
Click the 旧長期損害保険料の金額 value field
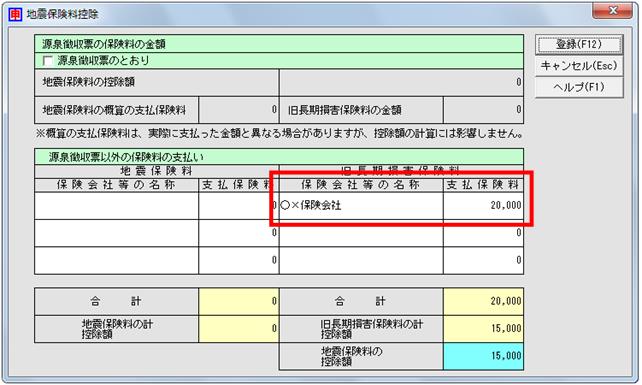[483, 110]
